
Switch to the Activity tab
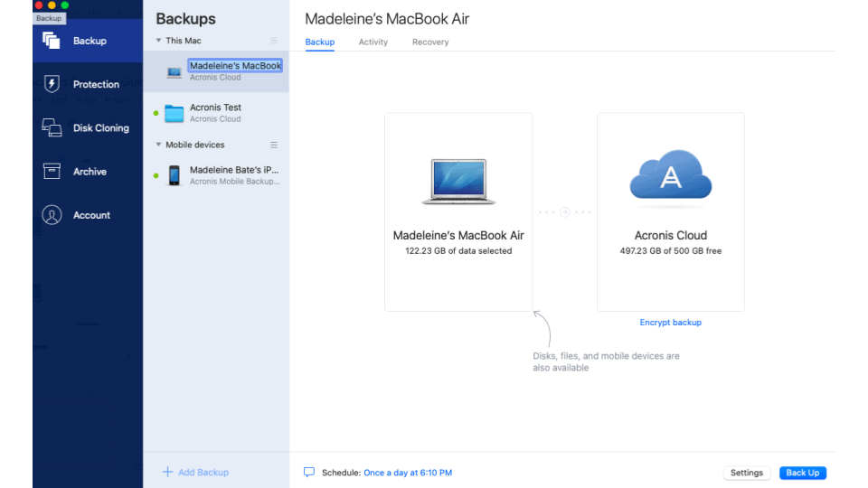coord(373,42)
